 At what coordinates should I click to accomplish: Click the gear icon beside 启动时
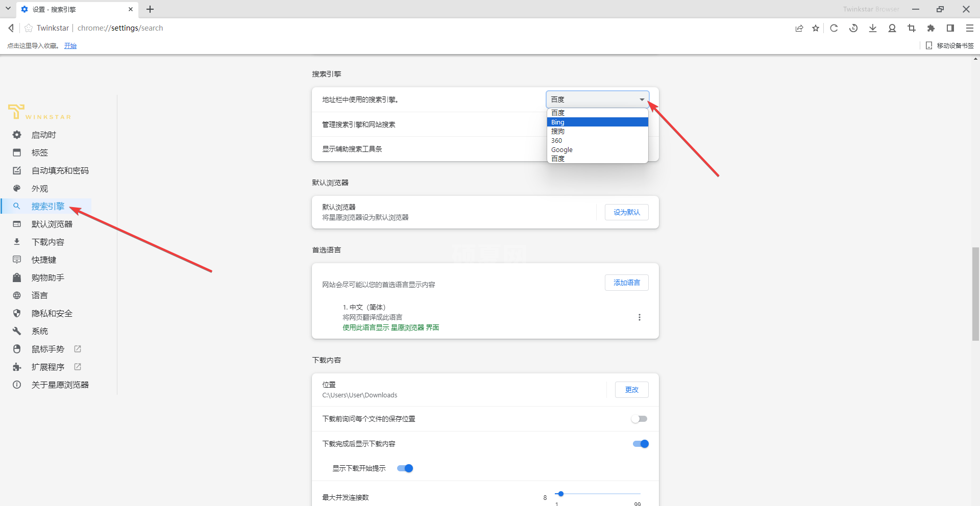coord(17,135)
